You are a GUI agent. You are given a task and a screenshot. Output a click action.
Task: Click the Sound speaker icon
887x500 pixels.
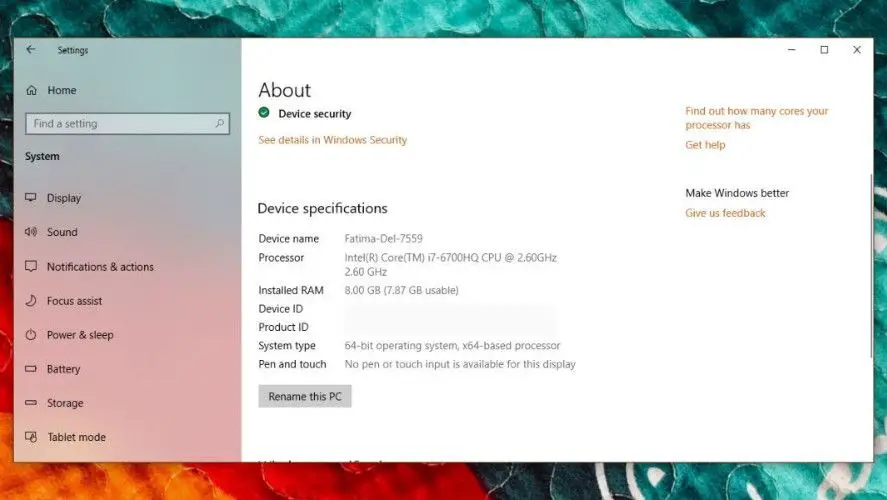31,231
